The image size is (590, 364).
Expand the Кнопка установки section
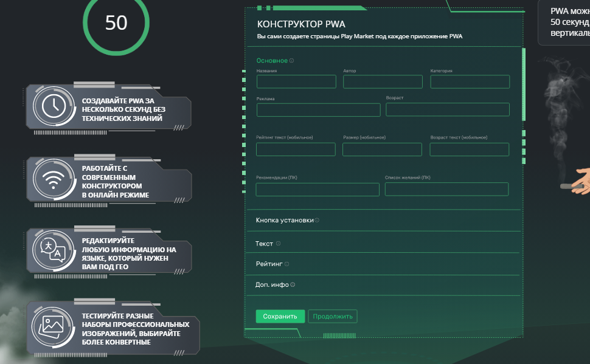coord(383,221)
